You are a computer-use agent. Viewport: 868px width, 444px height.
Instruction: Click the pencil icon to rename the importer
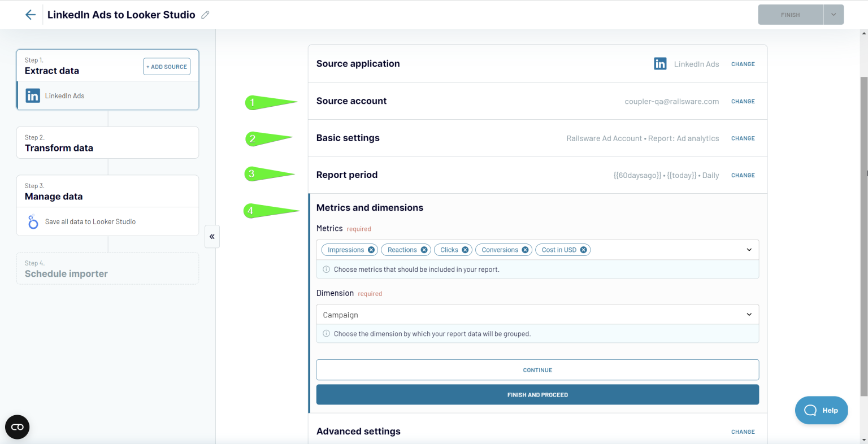click(205, 14)
